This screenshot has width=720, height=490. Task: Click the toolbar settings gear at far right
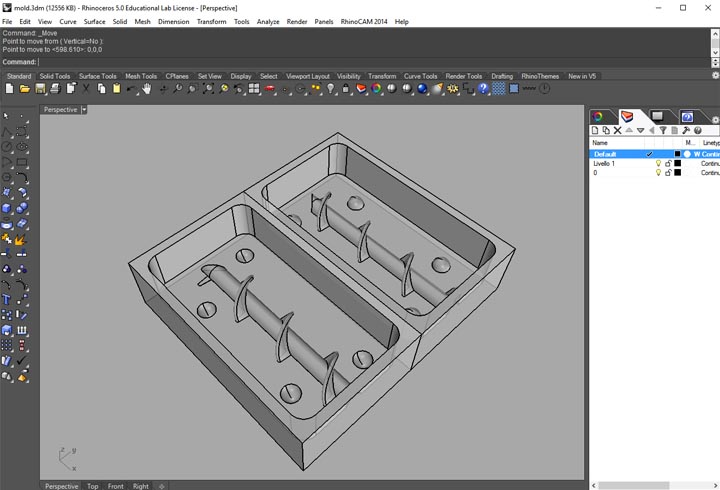click(x=715, y=75)
